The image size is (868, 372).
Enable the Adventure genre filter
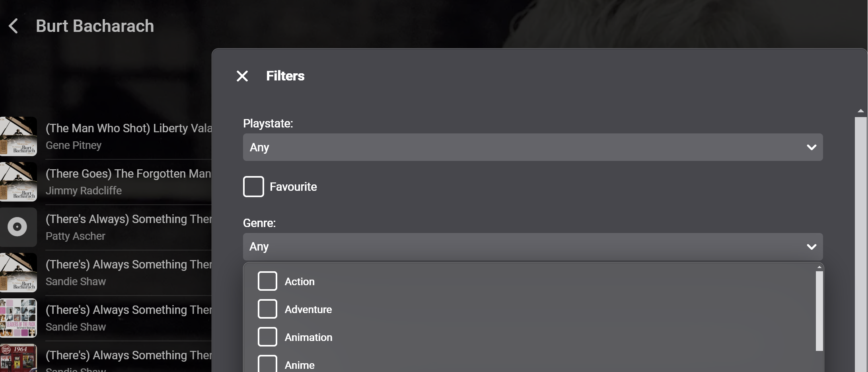(267, 309)
